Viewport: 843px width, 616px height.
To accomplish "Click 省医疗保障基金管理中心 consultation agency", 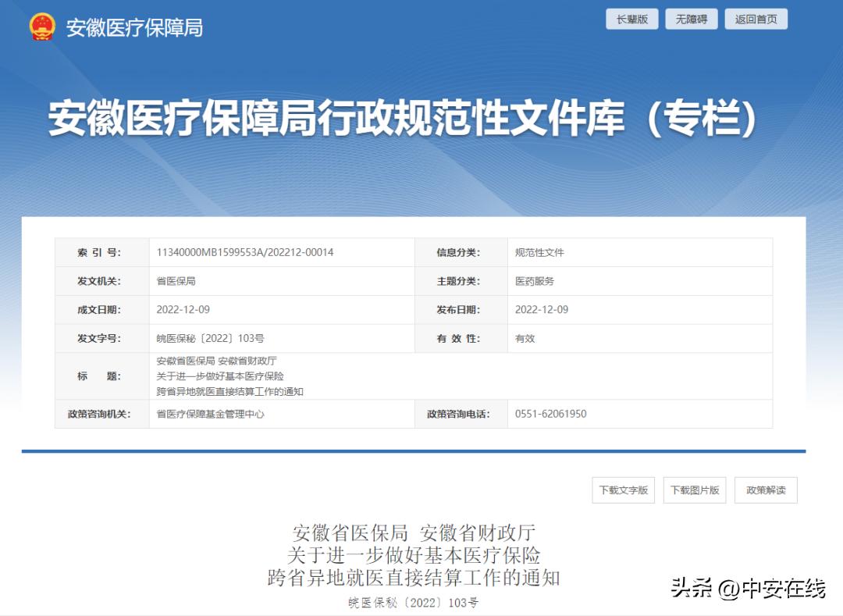I will click(210, 415).
